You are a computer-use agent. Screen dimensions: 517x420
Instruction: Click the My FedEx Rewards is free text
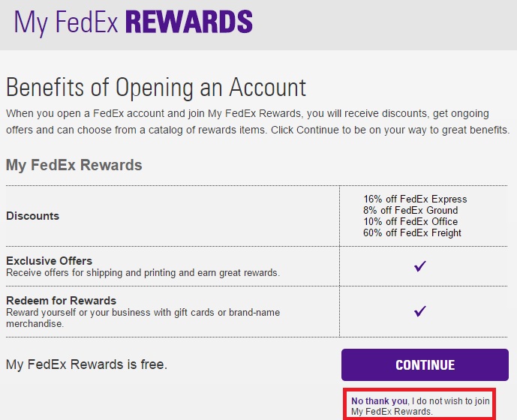87,364
